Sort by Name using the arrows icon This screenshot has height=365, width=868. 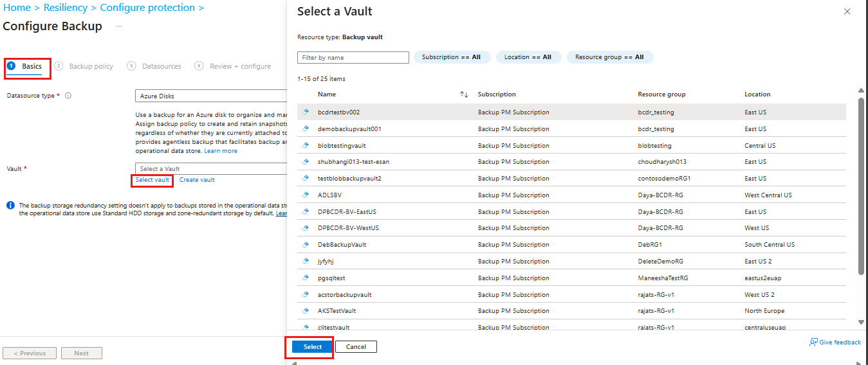pyautogui.click(x=464, y=94)
